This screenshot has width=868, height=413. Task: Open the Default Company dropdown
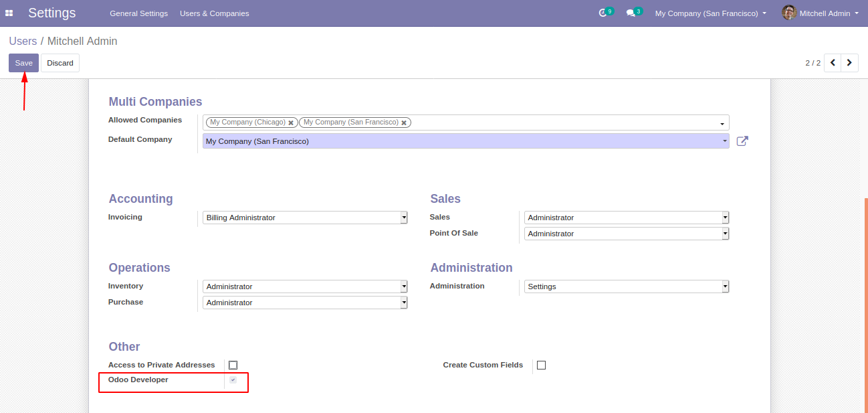[465, 141]
